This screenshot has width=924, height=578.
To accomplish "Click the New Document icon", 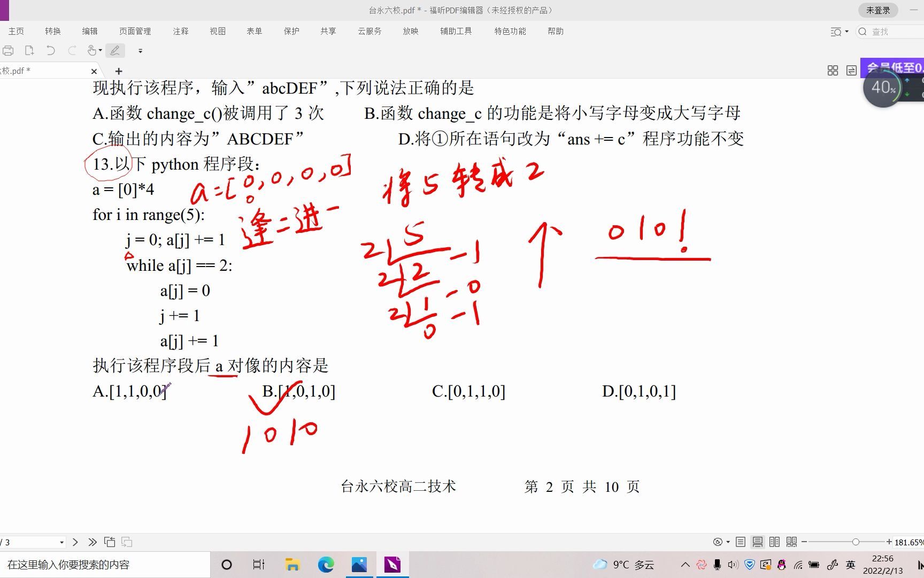I will pos(29,50).
